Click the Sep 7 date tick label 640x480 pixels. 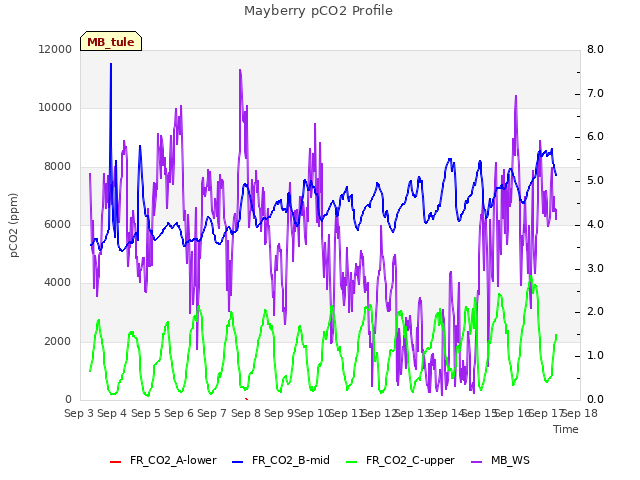(212, 413)
